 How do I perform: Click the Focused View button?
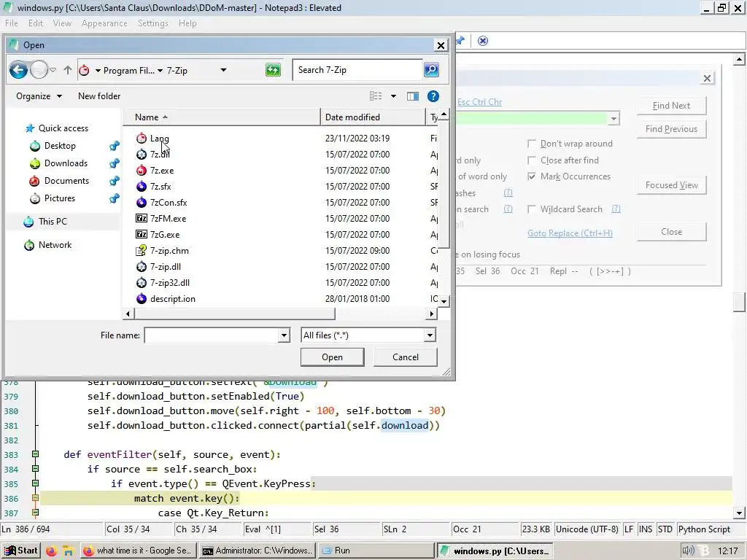671,185
